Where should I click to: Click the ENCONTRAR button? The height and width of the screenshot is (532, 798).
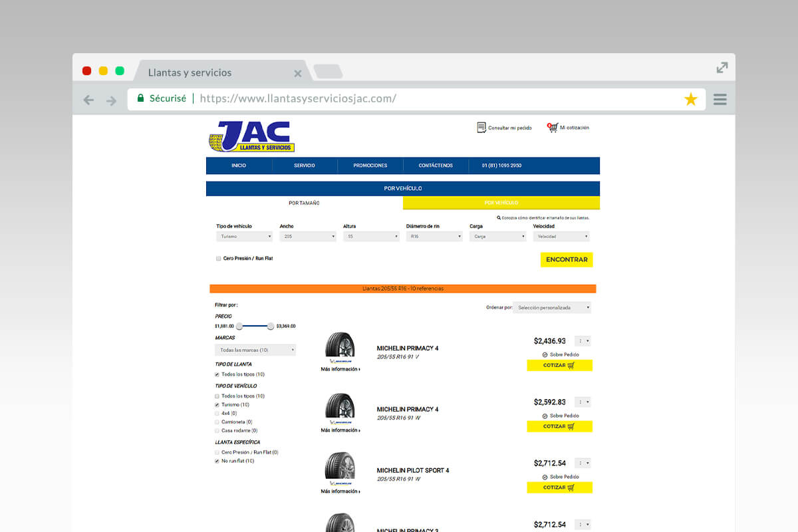pos(567,259)
